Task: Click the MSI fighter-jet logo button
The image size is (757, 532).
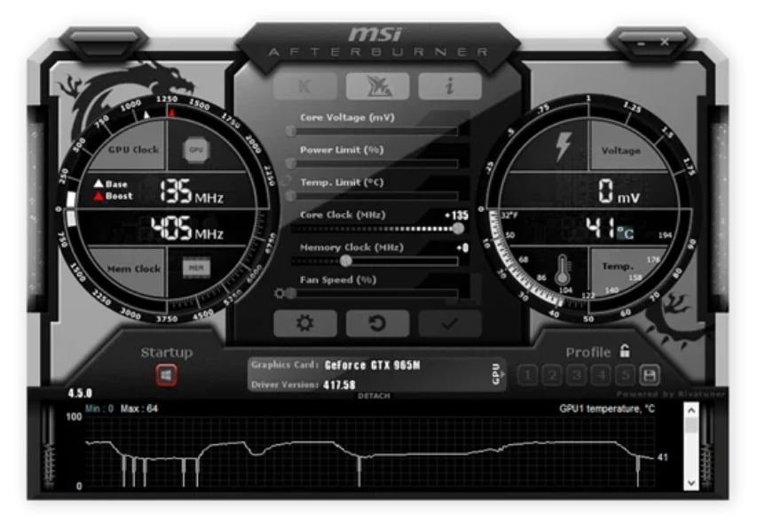Action: [x=377, y=86]
